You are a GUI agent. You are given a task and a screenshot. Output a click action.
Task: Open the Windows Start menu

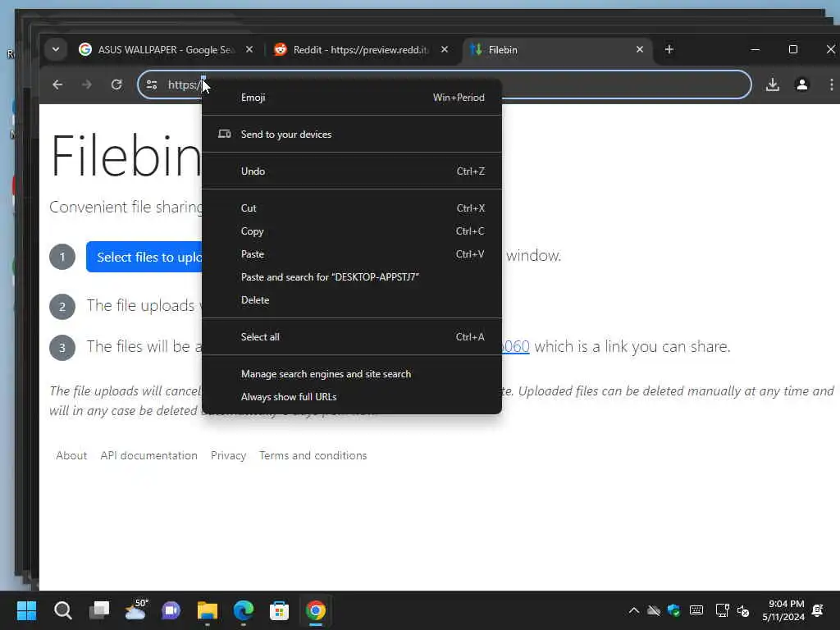click(26, 610)
